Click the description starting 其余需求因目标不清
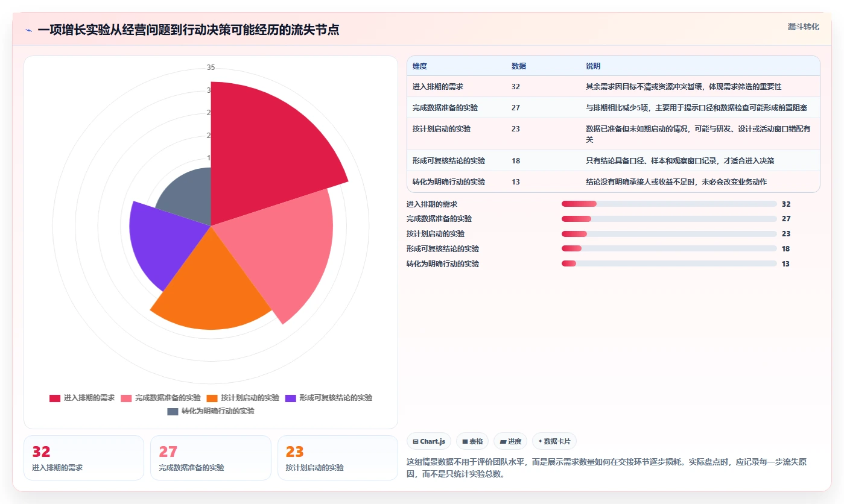Image resolution: width=844 pixels, height=504 pixels. (684, 87)
